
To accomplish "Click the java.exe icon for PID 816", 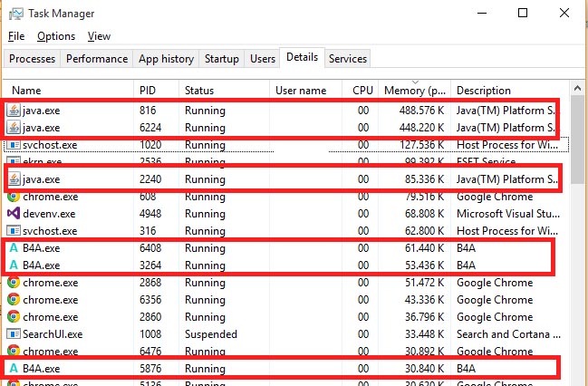I will point(14,111).
